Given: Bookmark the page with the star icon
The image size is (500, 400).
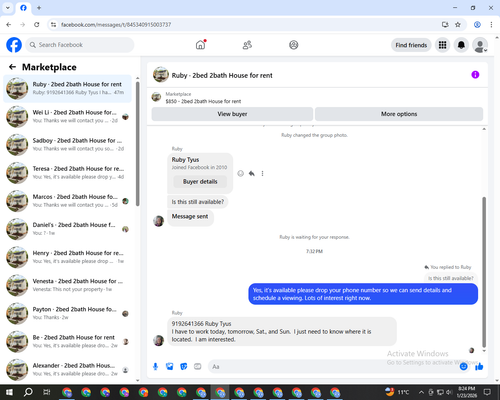Looking at the screenshot, I should tap(458, 25).
